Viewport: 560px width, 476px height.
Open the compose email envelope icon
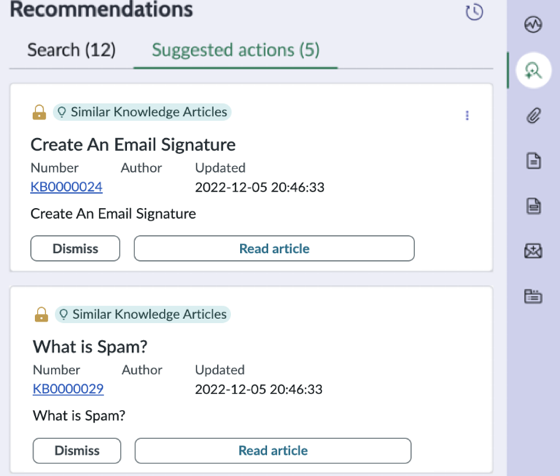click(x=533, y=251)
